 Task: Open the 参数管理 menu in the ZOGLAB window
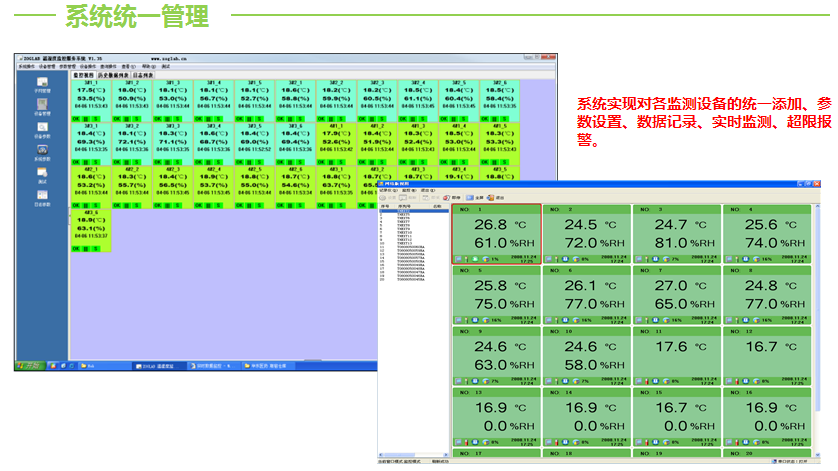67,66
